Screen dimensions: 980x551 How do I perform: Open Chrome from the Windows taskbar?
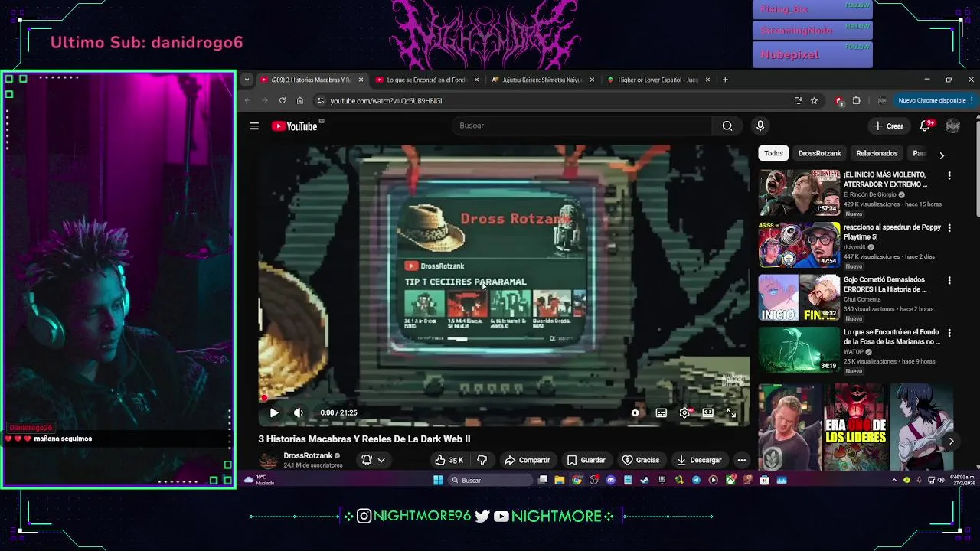(x=577, y=480)
